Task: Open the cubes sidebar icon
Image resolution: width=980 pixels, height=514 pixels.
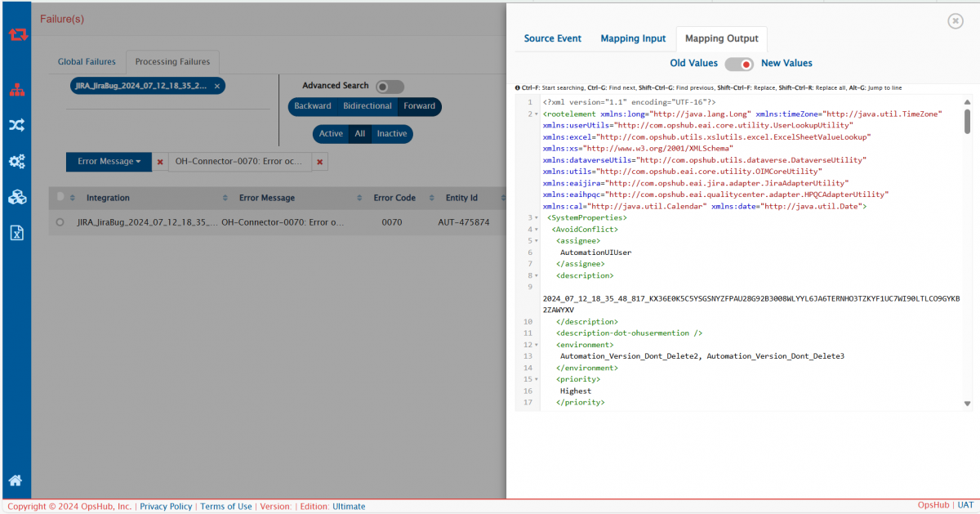Action: click(x=16, y=197)
